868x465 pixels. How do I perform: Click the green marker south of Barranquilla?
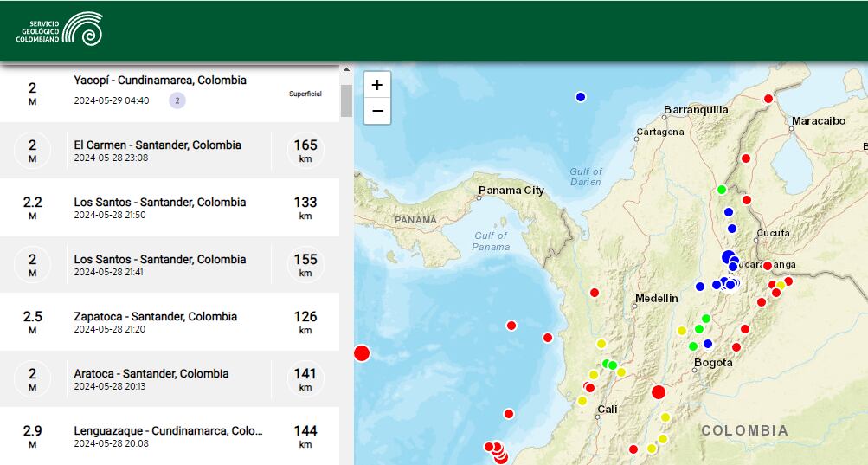721,189
